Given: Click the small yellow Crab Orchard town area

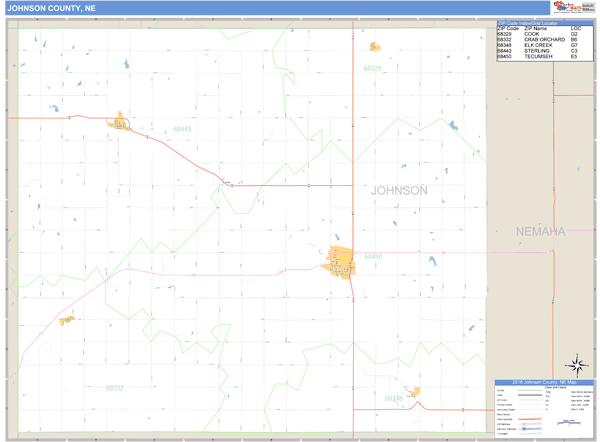Looking at the screenshot, I should (67, 320).
